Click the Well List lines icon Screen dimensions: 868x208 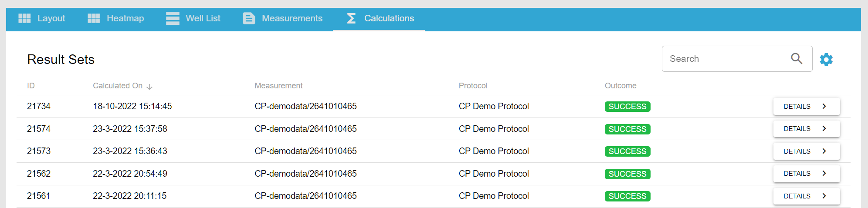click(173, 18)
